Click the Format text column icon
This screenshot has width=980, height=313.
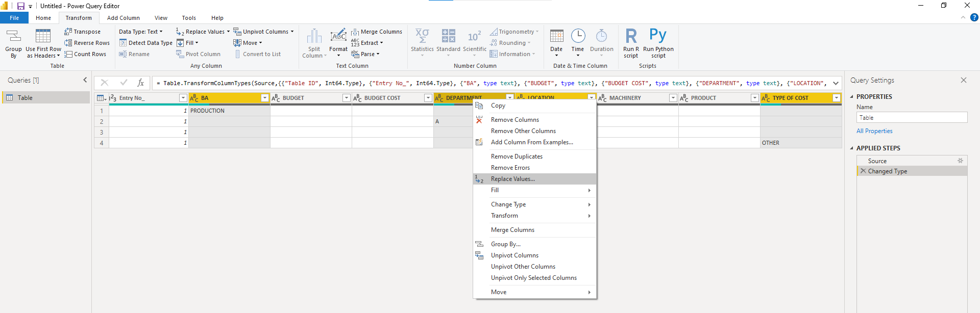point(338,36)
